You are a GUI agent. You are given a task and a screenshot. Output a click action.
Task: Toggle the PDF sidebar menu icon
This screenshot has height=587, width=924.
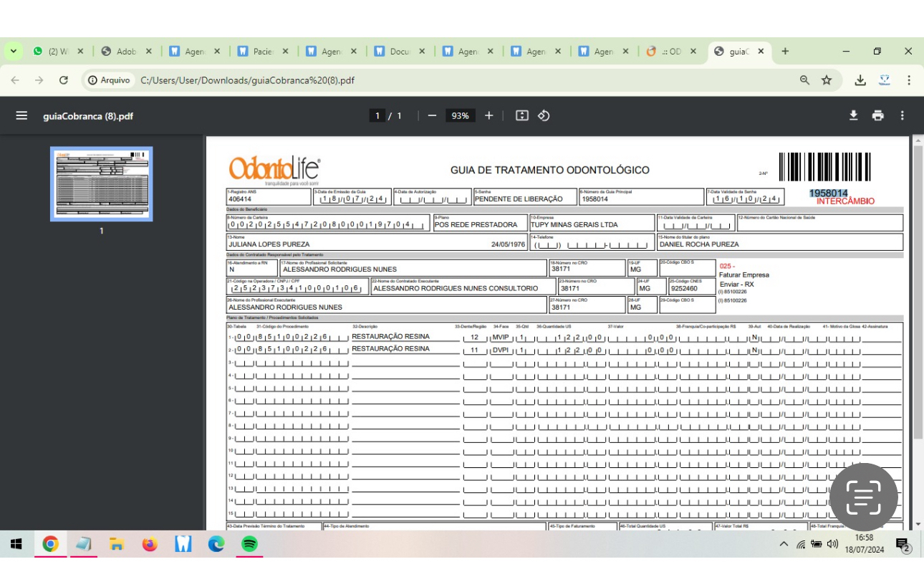coord(21,115)
